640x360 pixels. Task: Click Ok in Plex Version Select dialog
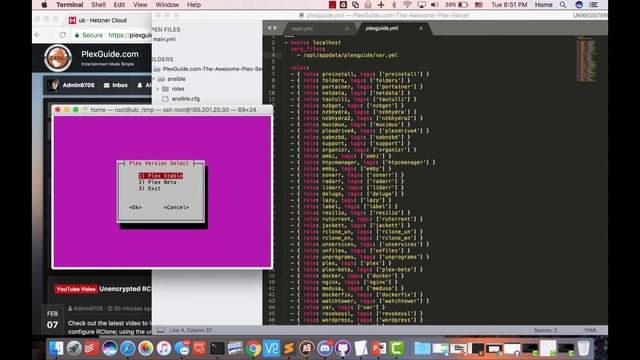(135, 207)
